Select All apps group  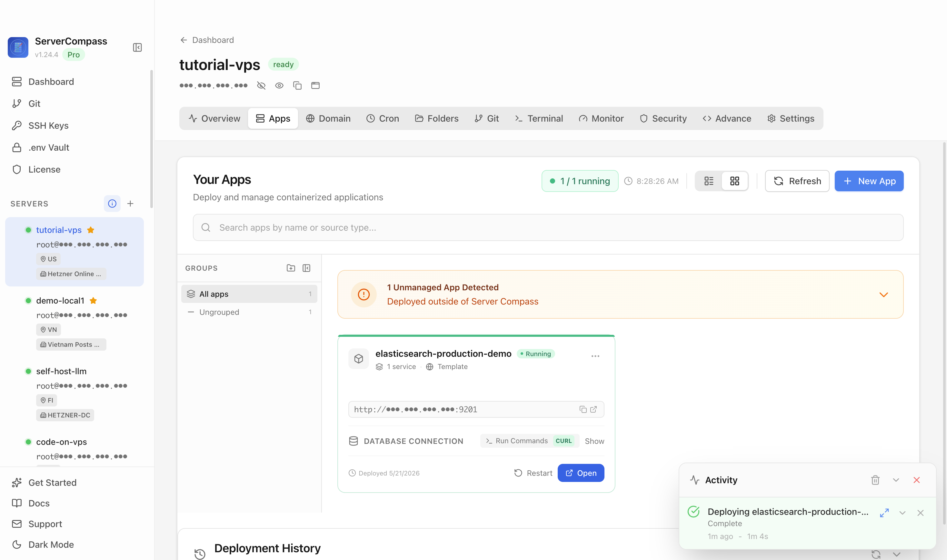tap(249, 294)
